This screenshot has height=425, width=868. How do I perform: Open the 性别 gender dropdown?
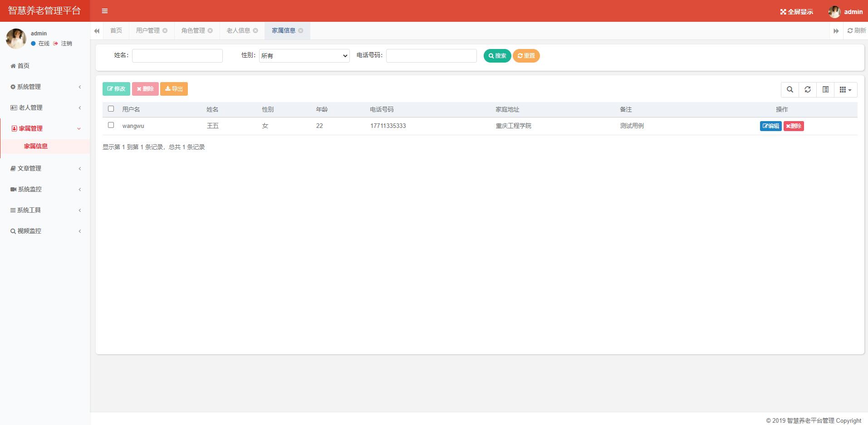pos(304,55)
